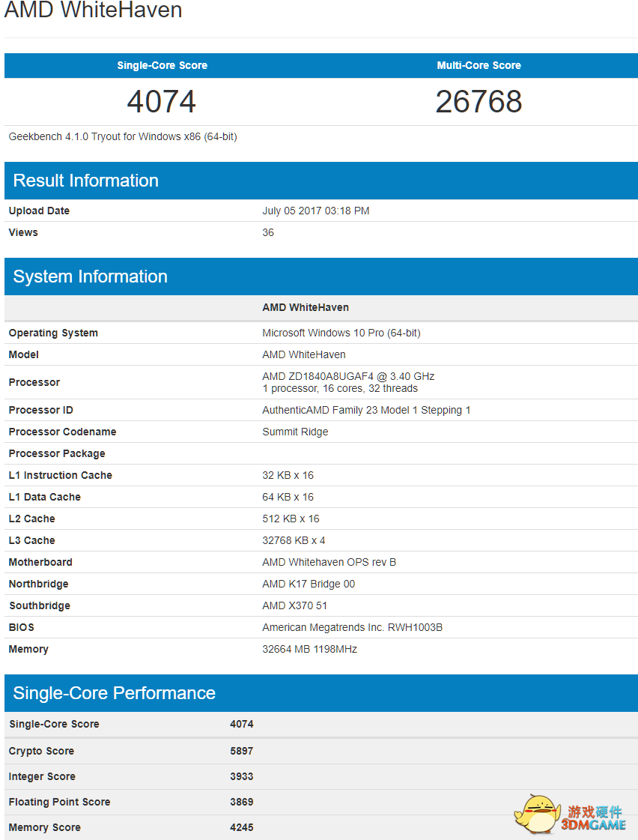Click the Memory Score label
The width and height of the screenshot is (638, 840).
pyautogui.click(x=44, y=828)
